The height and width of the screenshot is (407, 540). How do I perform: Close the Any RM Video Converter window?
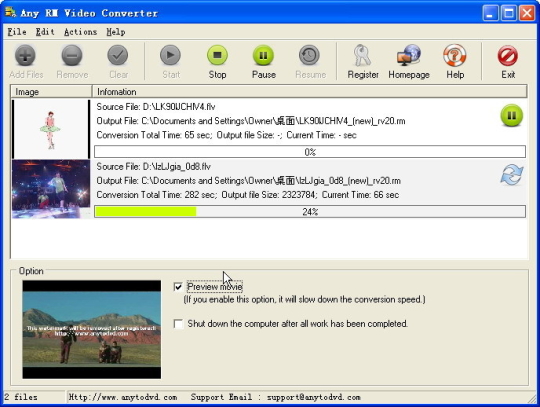[527, 13]
